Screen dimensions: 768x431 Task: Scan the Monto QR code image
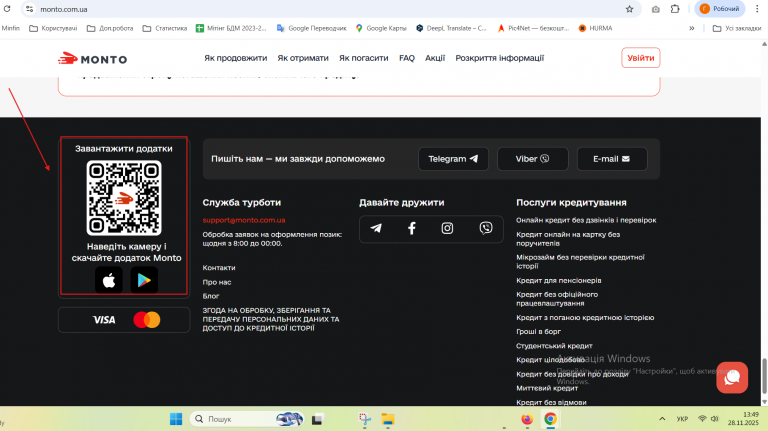point(124,198)
